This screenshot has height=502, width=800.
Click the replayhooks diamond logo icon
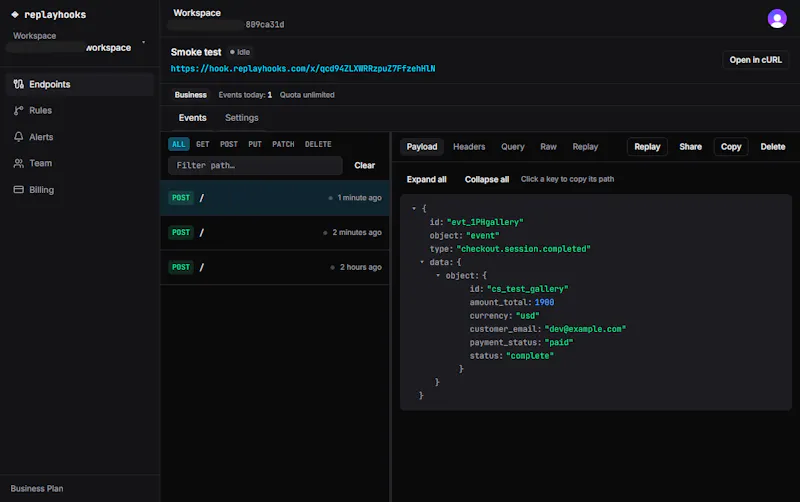(x=15, y=15)
